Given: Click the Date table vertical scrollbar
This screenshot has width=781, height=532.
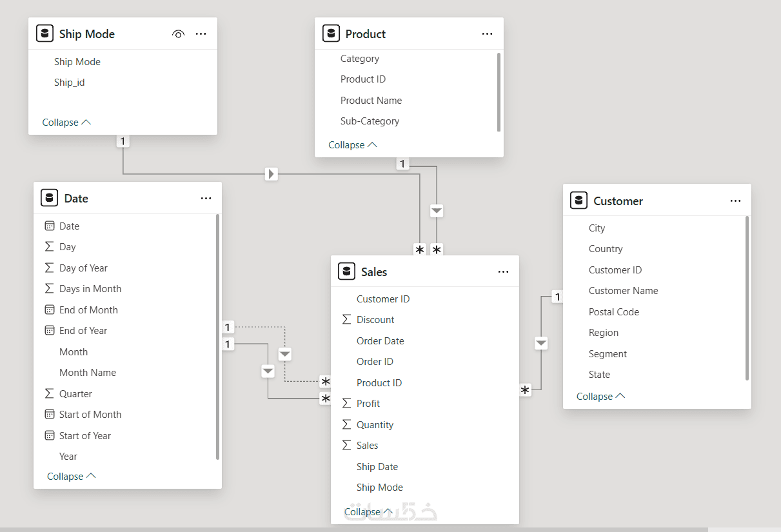Looking at the screenshot, I should 217,335.
